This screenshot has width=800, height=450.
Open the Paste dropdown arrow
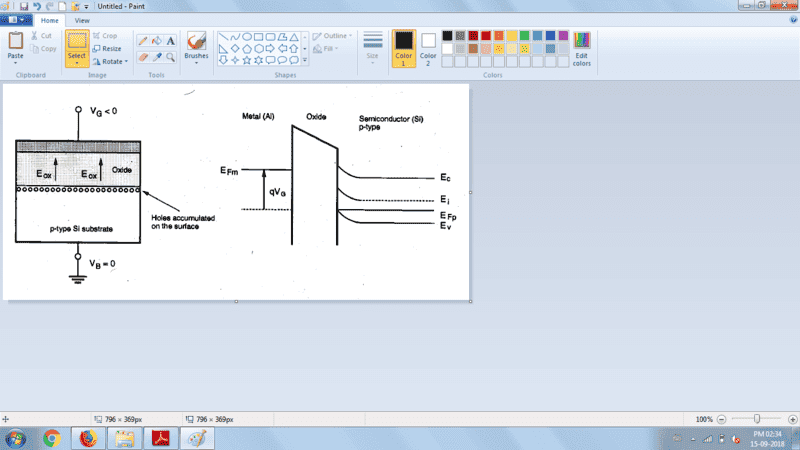tap(15, 63)
